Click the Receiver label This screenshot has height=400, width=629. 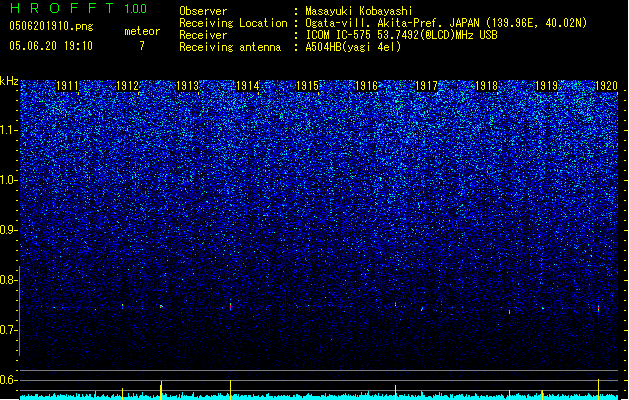(x=203, y=35)
